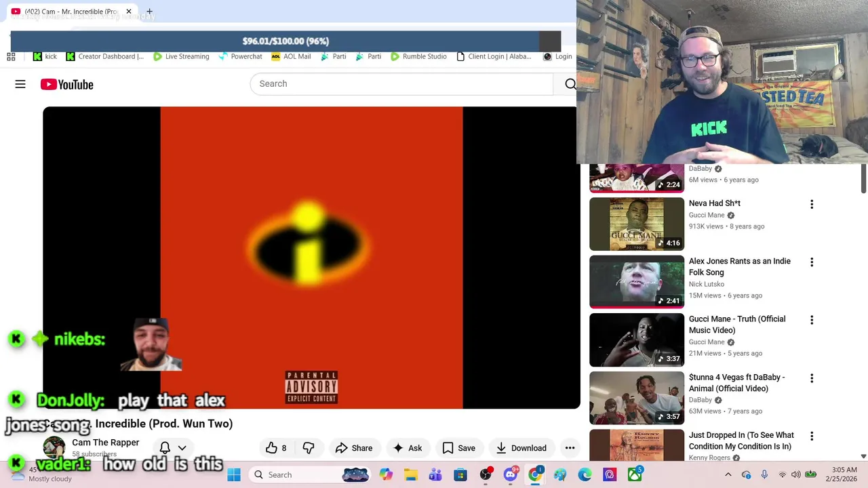Image resolution: width=868 pixels, height=488 pixels.
Task: Click the Ask AI button
Action: point(408,448)
